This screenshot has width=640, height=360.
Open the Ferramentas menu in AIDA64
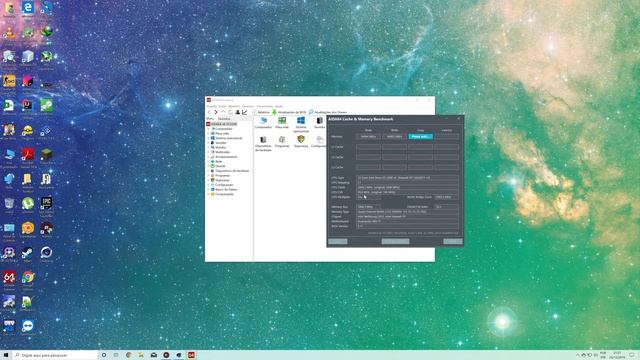pyautogui.click(x=264, y=106)
